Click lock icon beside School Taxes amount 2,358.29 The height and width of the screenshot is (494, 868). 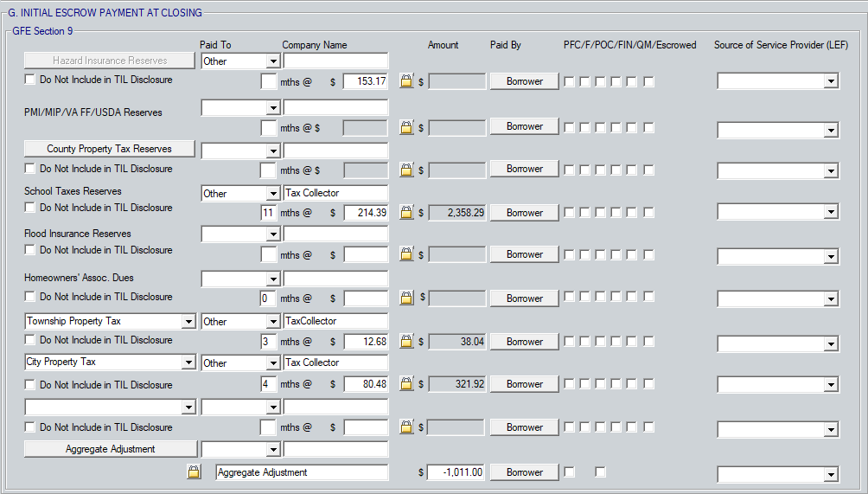(x=406, y=213)
